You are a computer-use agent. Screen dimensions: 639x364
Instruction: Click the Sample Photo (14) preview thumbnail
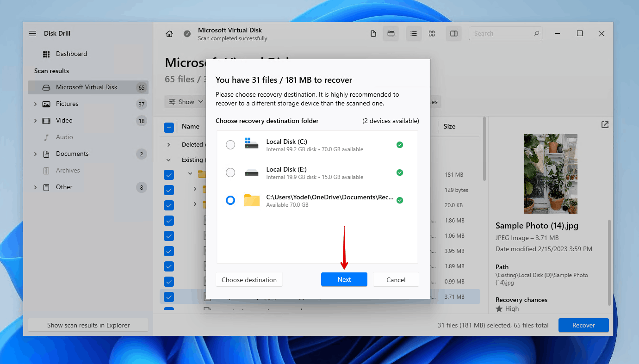pos(551,174)
